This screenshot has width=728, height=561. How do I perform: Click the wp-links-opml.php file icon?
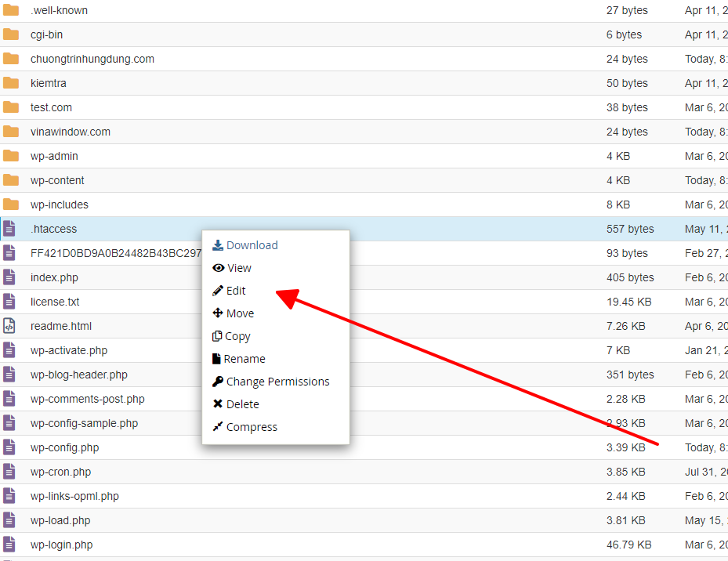(x=9, y=497)
